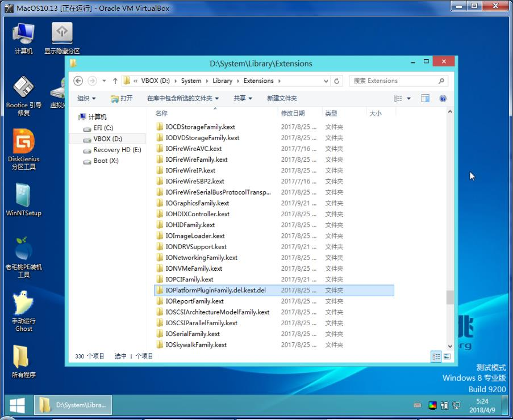Expand the address bar history dropdown

pos(326,81)
